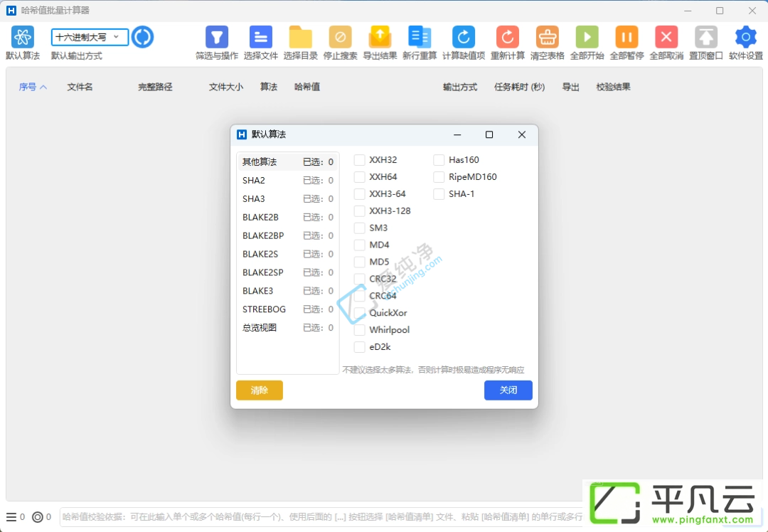The image size is (768, 532).
Task: Click the 文件大小 column header
Action: (226, 87)
